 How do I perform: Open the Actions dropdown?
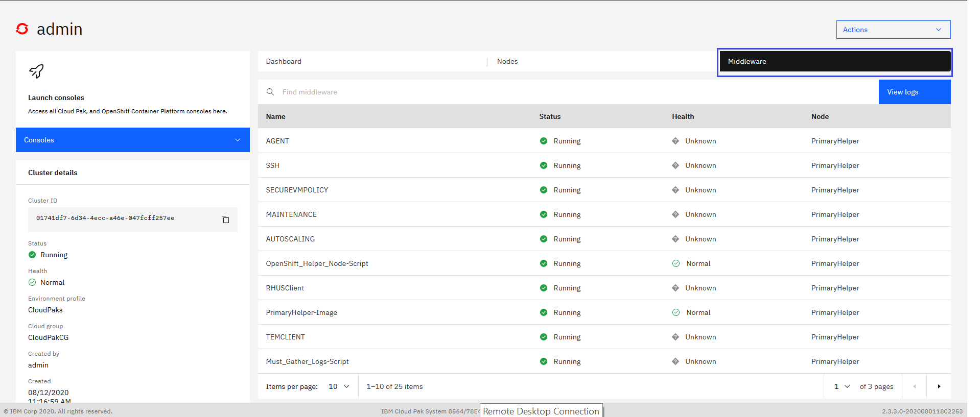(x=893, y=30)
